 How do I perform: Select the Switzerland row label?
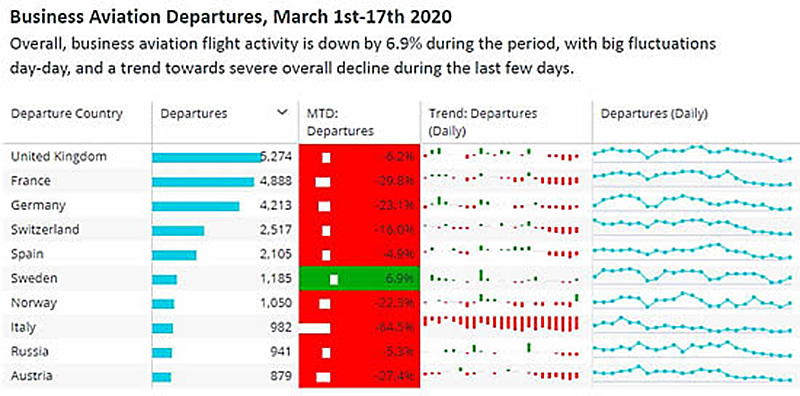tap(45, 230)
